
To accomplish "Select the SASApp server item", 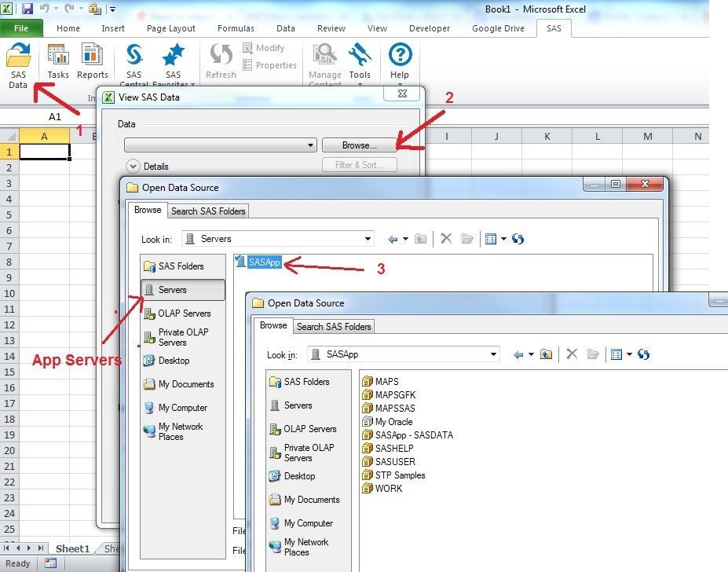I will [x=258, y=262].
